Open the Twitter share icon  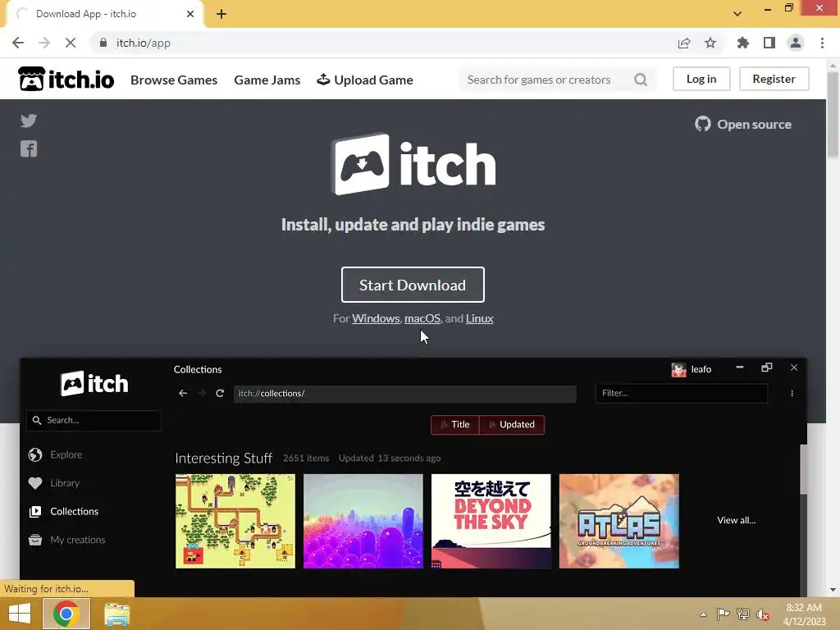tap(29, 121)
